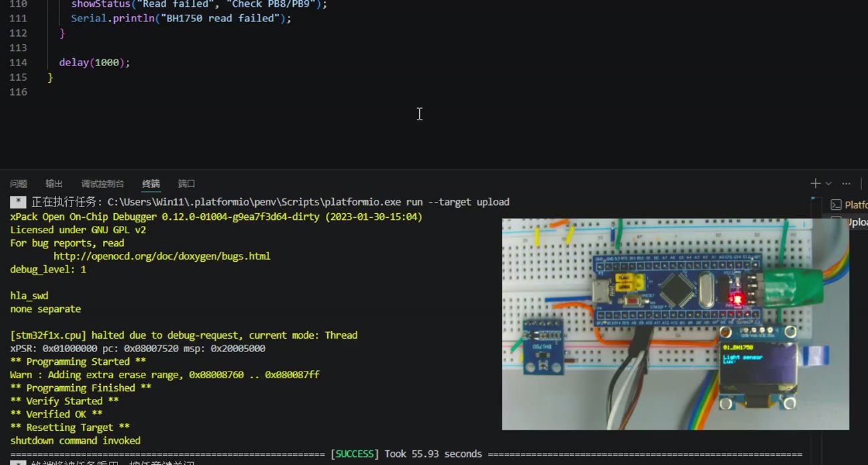Click the task status asterisk marker beside 正在执行任务
Viewport: 868px width, 465px height.
pyautogui.click(x=18, y=202)
